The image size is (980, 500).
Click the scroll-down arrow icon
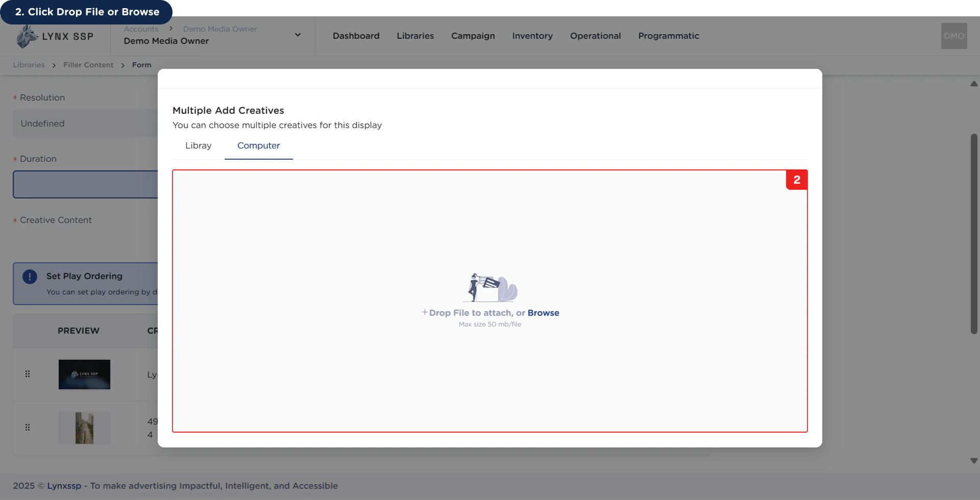(974, 460)
